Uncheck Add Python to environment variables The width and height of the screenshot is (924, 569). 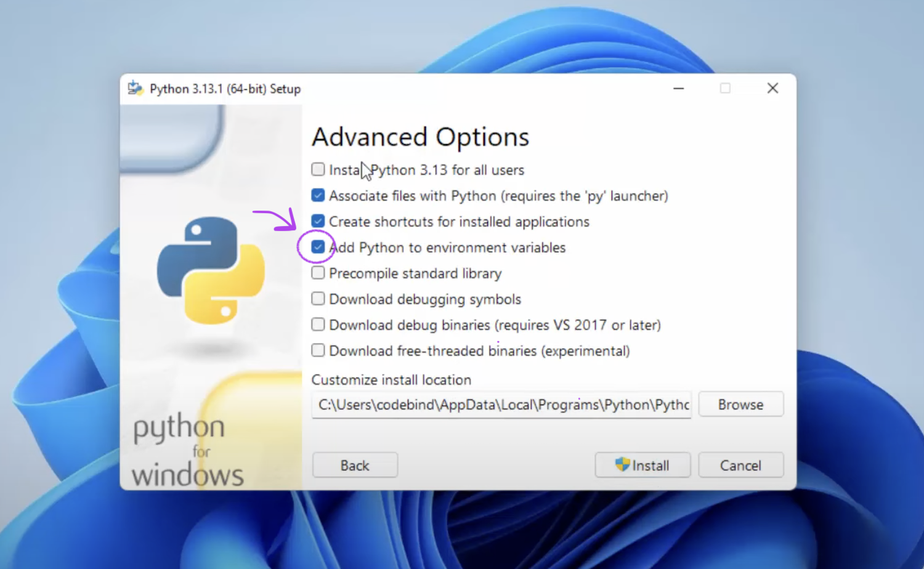pyautogui.click(x=318, y=247)
